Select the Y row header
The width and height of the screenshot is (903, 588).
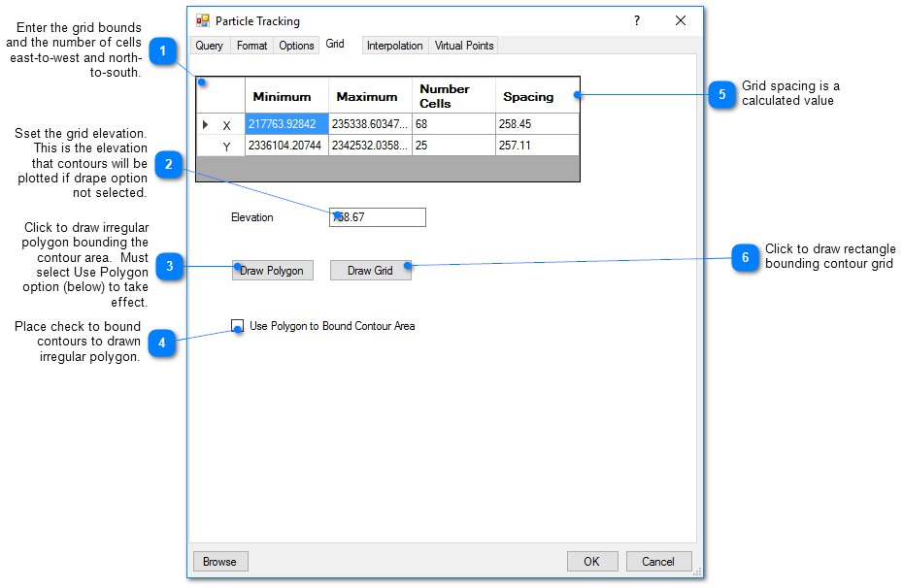220,147
